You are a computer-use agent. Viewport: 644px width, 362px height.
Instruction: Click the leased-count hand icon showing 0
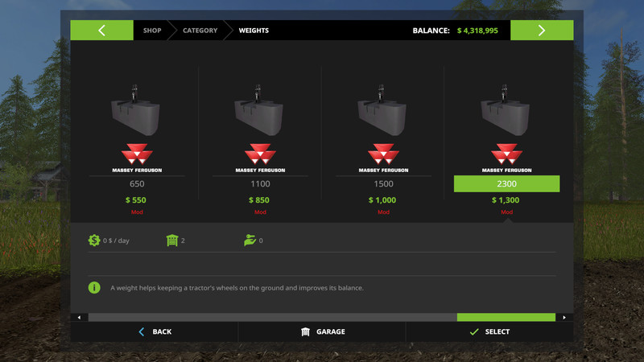pyautogui.click(x=250, y=240)
